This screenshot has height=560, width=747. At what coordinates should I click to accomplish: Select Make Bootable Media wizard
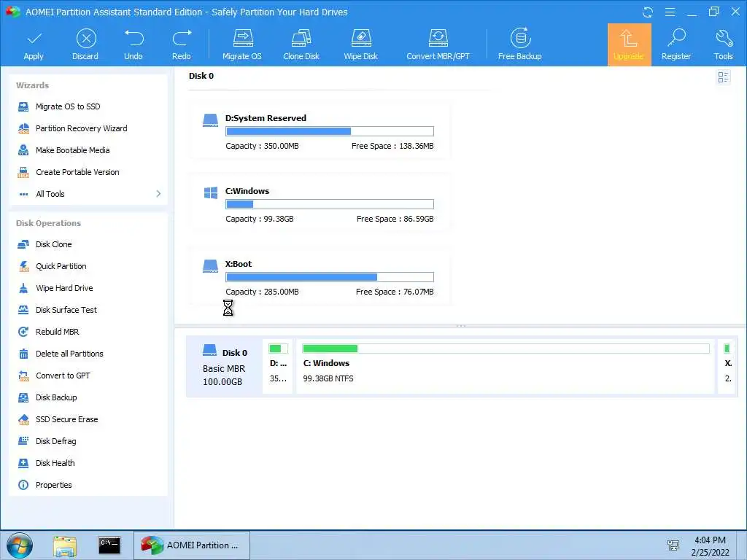click(x=72, y=150)
